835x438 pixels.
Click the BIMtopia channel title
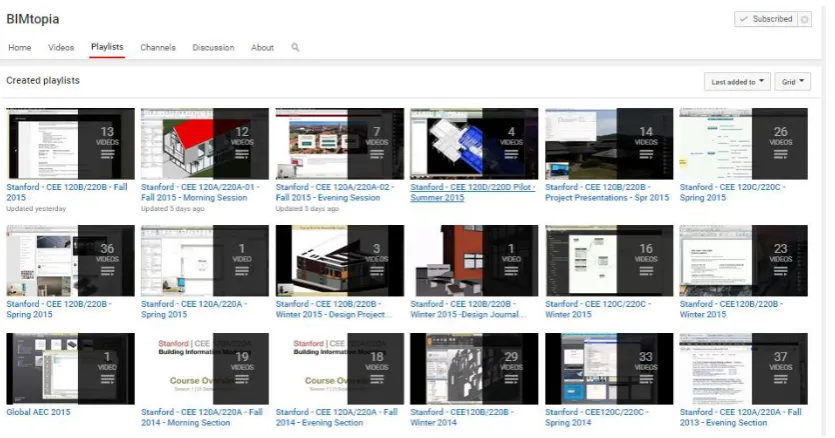[32, 19]
